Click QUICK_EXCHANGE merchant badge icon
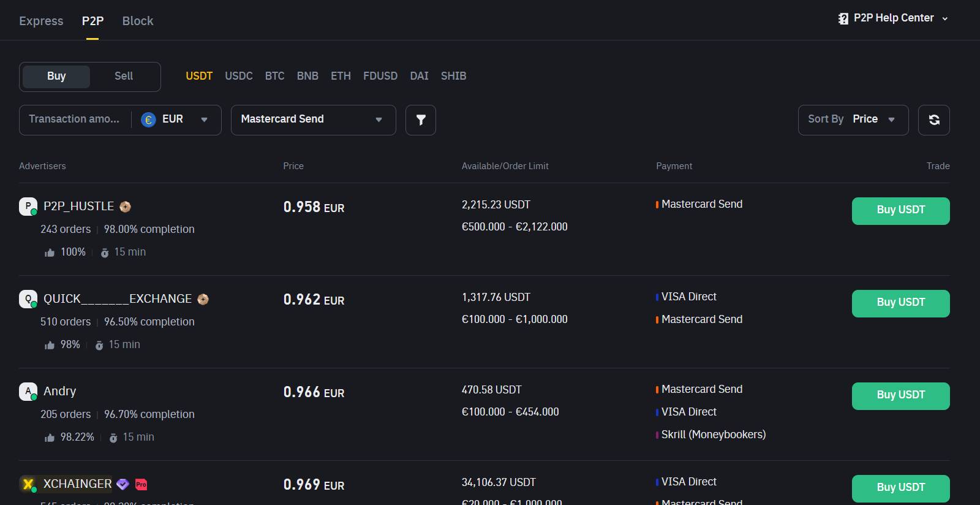 coord(203,299)
